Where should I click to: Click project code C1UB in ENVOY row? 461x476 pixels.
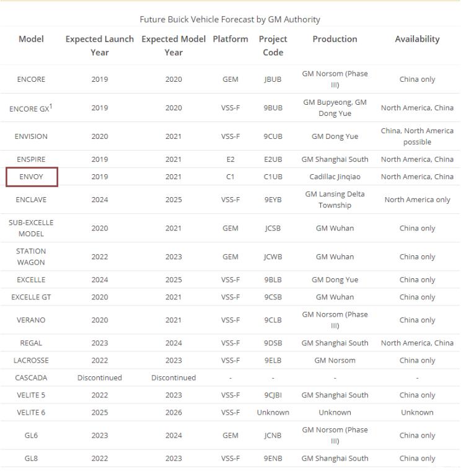click(273, 177)
